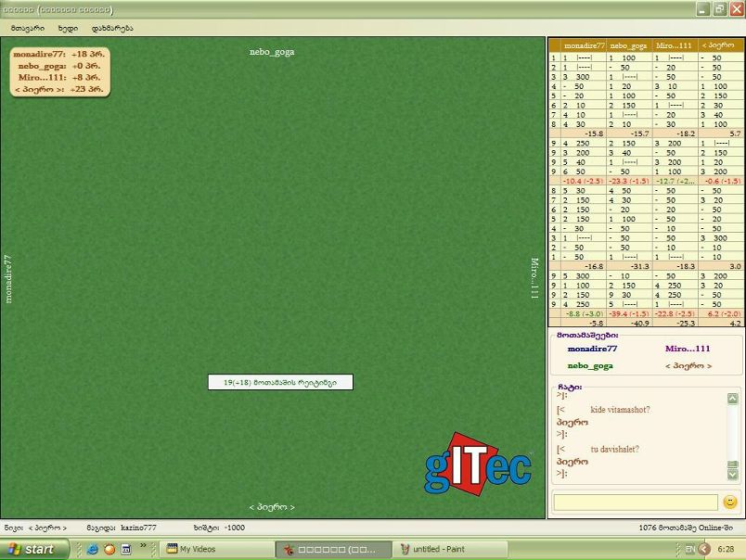This screenshot has width=746, height=560.
Task: Click the smiley emoji button in chat
Action: pyautogui.click(x=729, y=502)
